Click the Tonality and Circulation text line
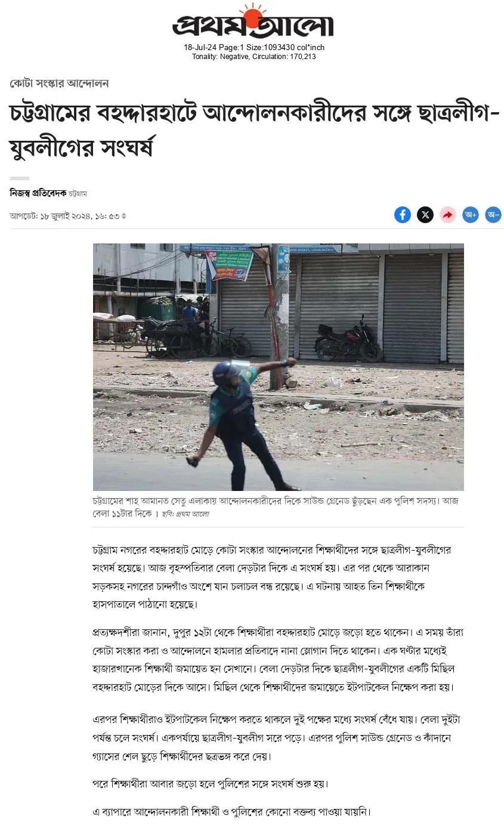504x834 pixels. 254,57
